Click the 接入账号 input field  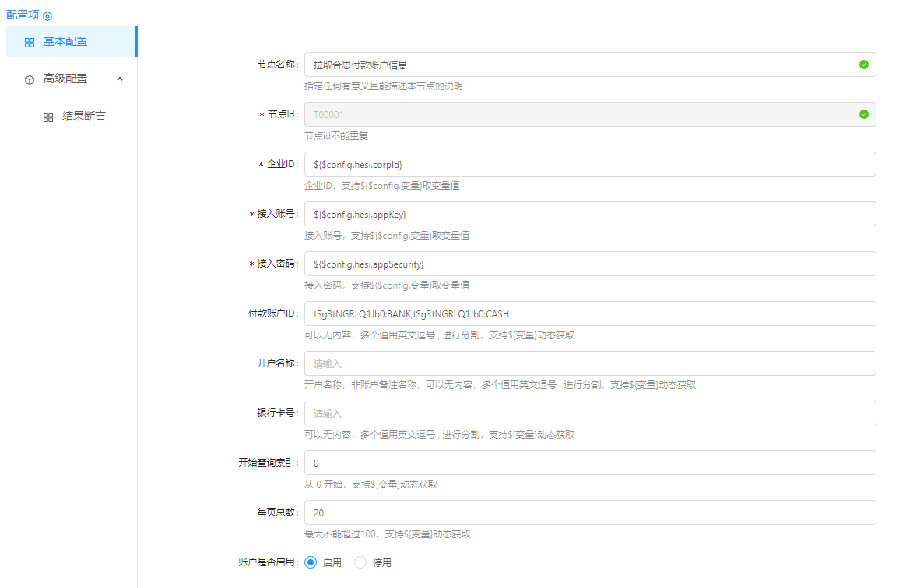589,214
